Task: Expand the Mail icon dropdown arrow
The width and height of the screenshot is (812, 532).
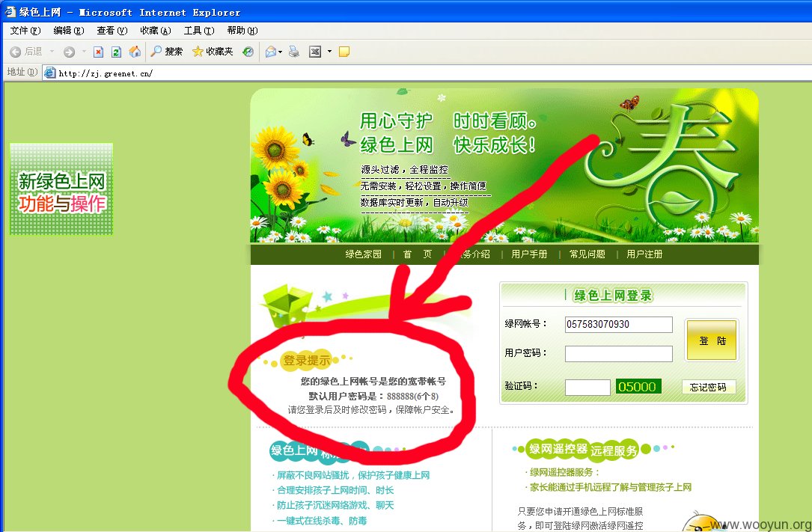Action: tap(280, 51)
